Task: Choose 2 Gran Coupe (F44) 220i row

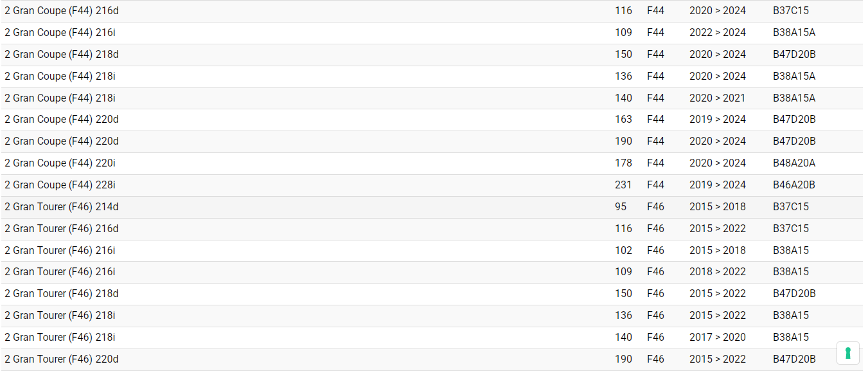Action: 60,163
